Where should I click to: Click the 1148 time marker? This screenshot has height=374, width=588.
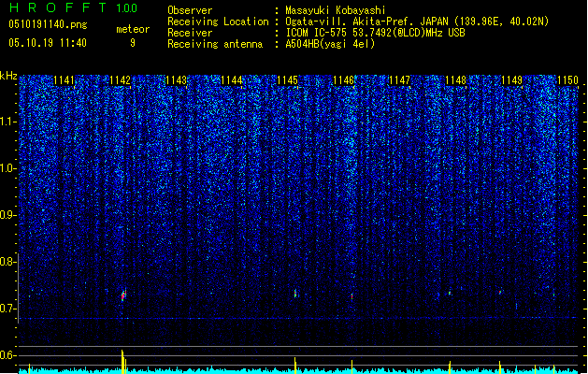(455, 80)
